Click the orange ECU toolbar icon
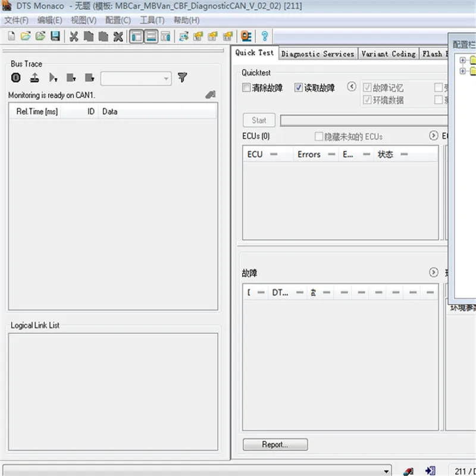The width and height of the screenshot is (476, 476). 246,36
